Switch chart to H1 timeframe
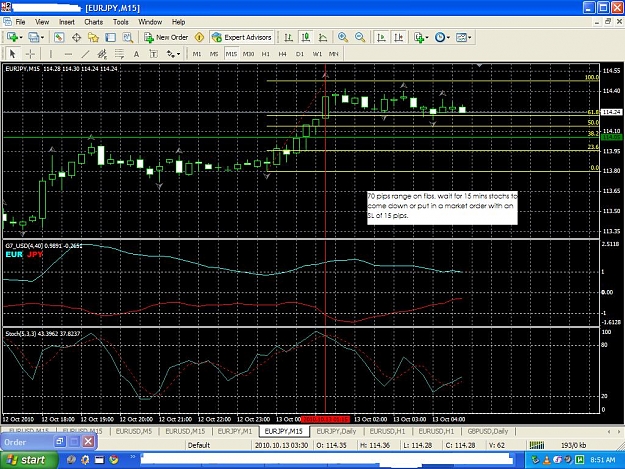The height and width of the screenshot is (469, 625). pos(265,54)
